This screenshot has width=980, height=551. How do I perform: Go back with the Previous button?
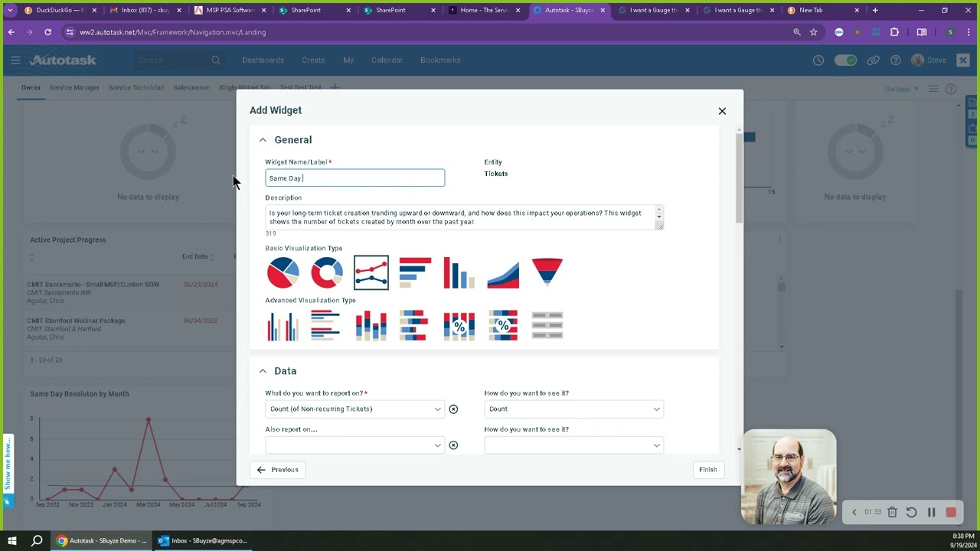(278, 470)
